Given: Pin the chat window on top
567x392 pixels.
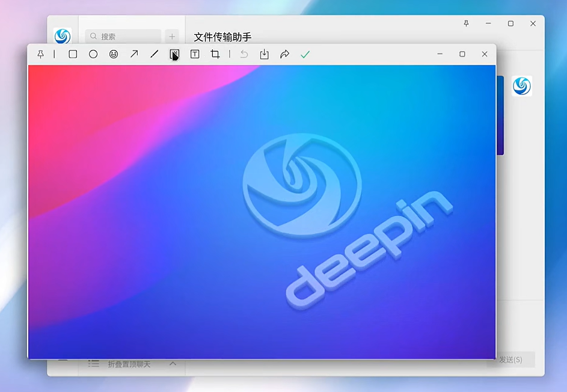Looking at the screenshot, I should 466,23.
